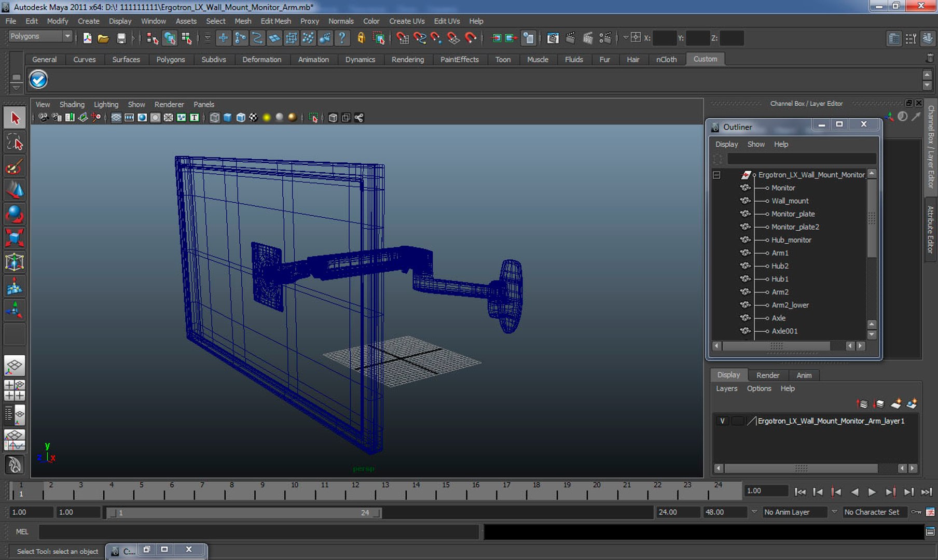Pick the Move tool cone icon
Viewport: 938px width, 560px height.
(x=15, y=190)
